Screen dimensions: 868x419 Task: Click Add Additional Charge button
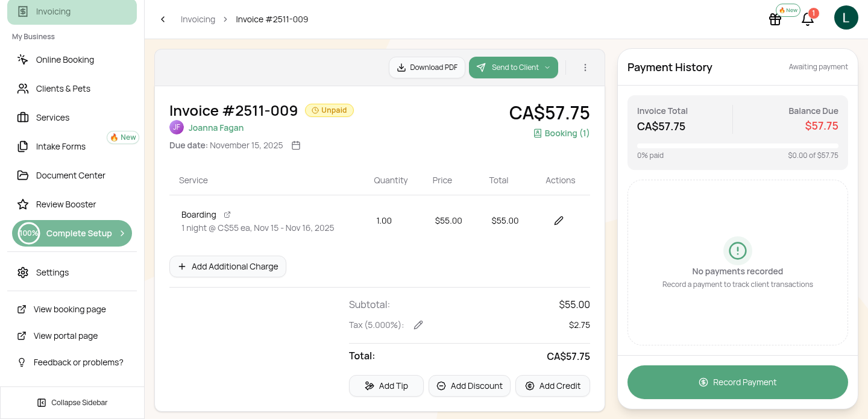pos(228,266)
